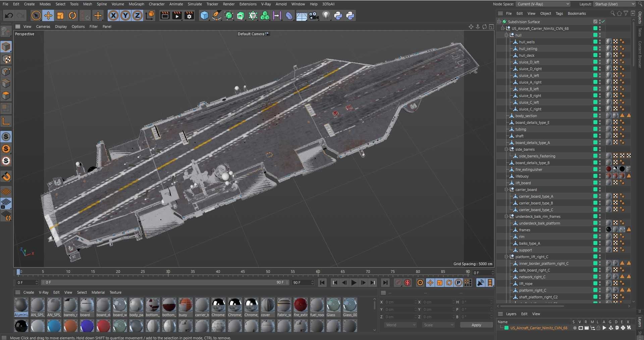Open Edit Render Settings icon
The width and height of the screenshot is (644, 340).
point(189,15)
